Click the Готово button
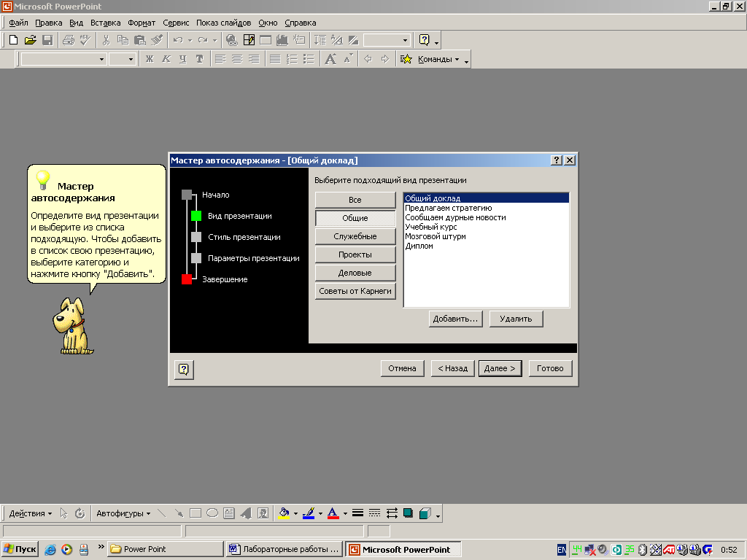The height and width of the screenshot is (560, 747). point(550,368)
